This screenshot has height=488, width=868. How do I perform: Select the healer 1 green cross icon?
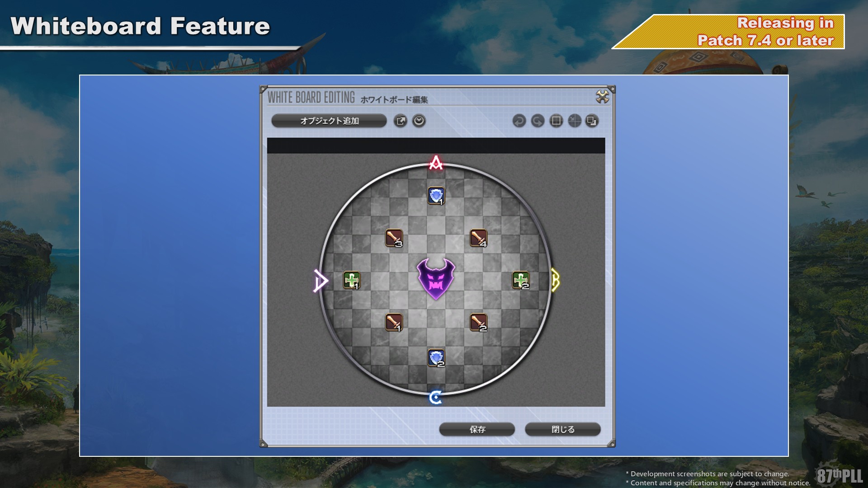(351, 280)
